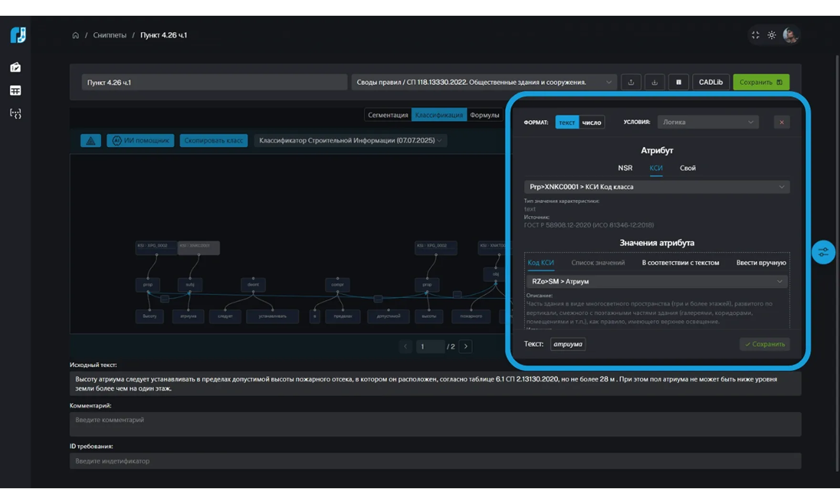Open the "Логика" conditions dropdown
Viewport: 840px width, 504px height.
[708, 122]
